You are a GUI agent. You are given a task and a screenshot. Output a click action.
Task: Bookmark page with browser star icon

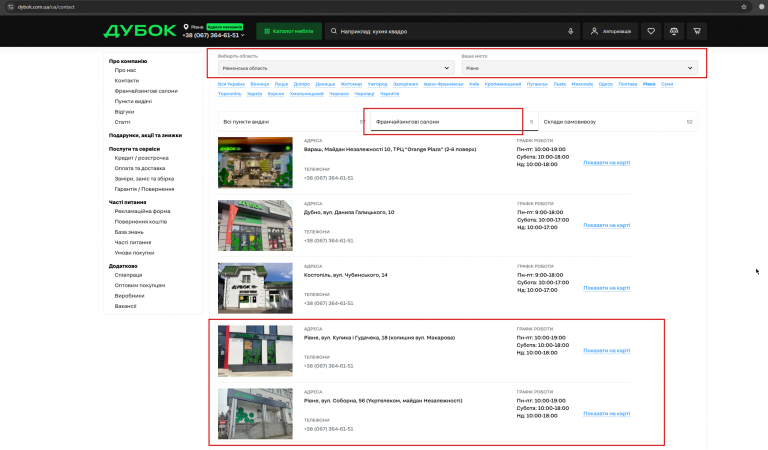coord(744,7)
